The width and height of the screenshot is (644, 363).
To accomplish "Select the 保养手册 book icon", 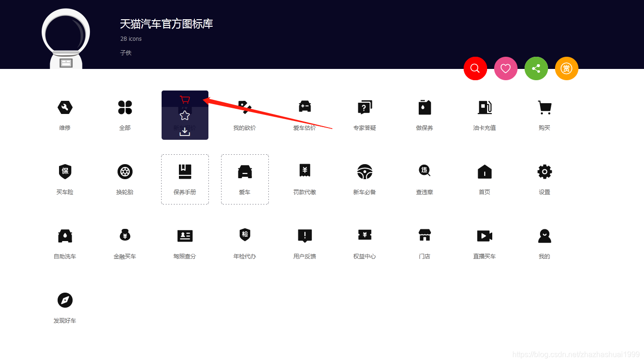I will point(185,172).
